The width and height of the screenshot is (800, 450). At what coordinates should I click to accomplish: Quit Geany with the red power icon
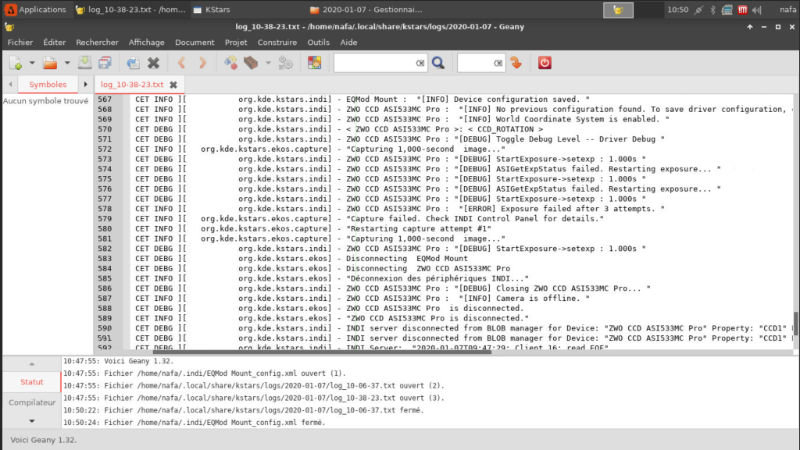[x=544, y=63]
